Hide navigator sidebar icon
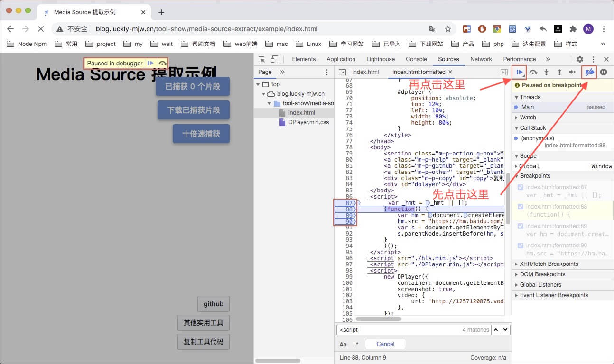 (x=343, y=72)
